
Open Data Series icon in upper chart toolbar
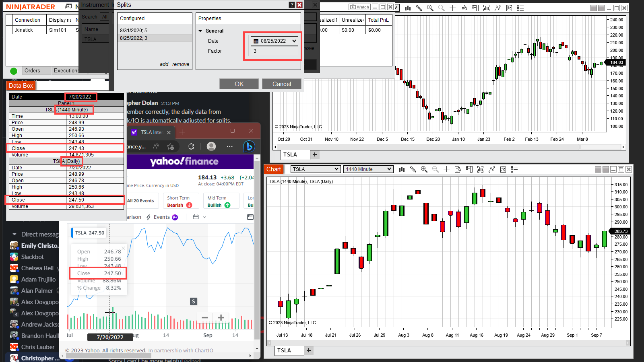click(487, 8)
